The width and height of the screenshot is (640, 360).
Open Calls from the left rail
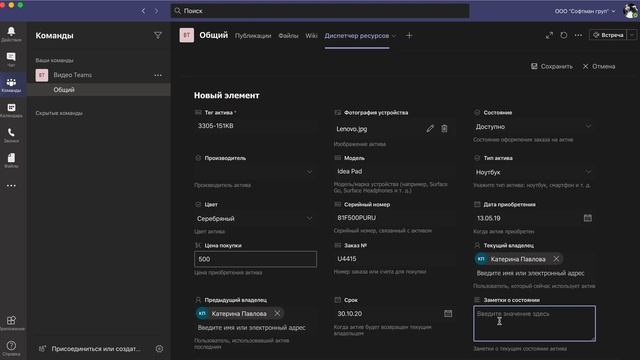11,135
